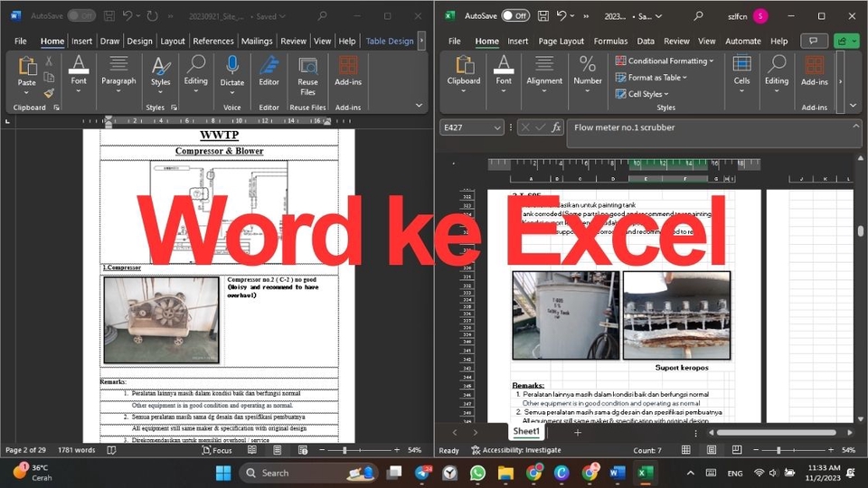Launch the Editor tool in Word
The height and width of the screenshot is (488, 868).
[269, 71]
